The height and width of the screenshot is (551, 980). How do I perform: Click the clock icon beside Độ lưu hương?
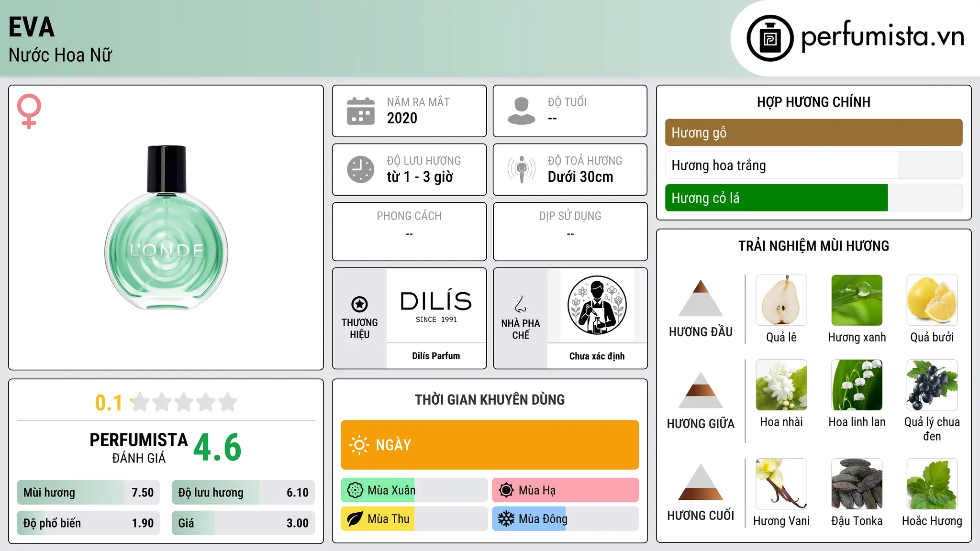pos(361,169)
